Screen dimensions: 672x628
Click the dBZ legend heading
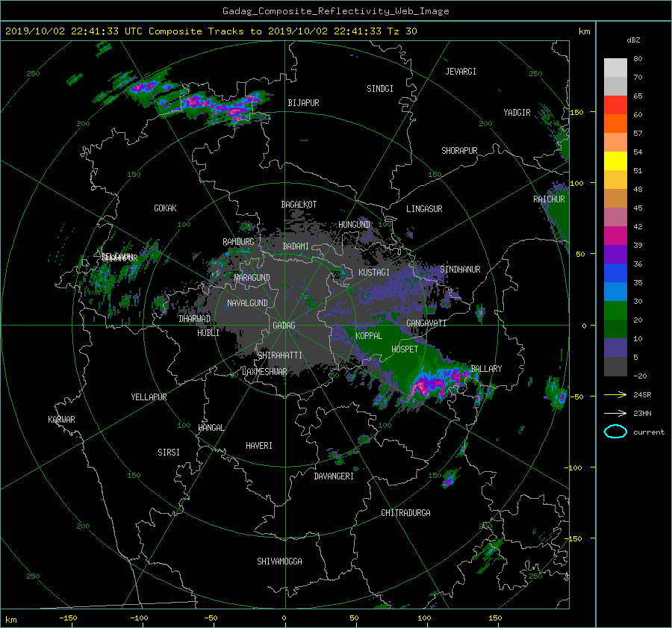633,40
